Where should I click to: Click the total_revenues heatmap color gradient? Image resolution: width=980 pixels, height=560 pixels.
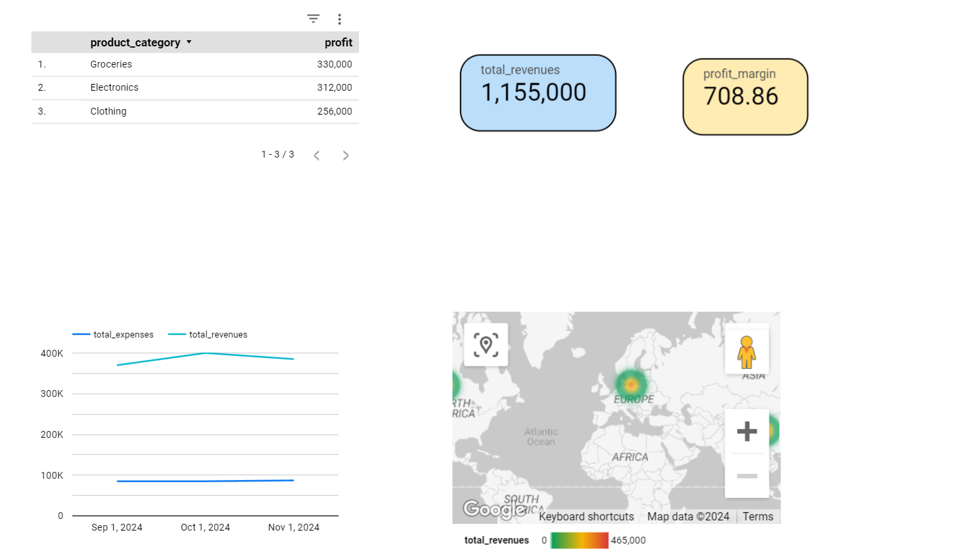579,540
